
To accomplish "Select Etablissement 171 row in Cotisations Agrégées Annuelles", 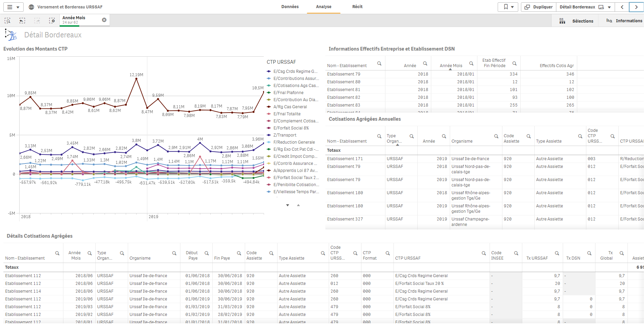I will [345, 159].
